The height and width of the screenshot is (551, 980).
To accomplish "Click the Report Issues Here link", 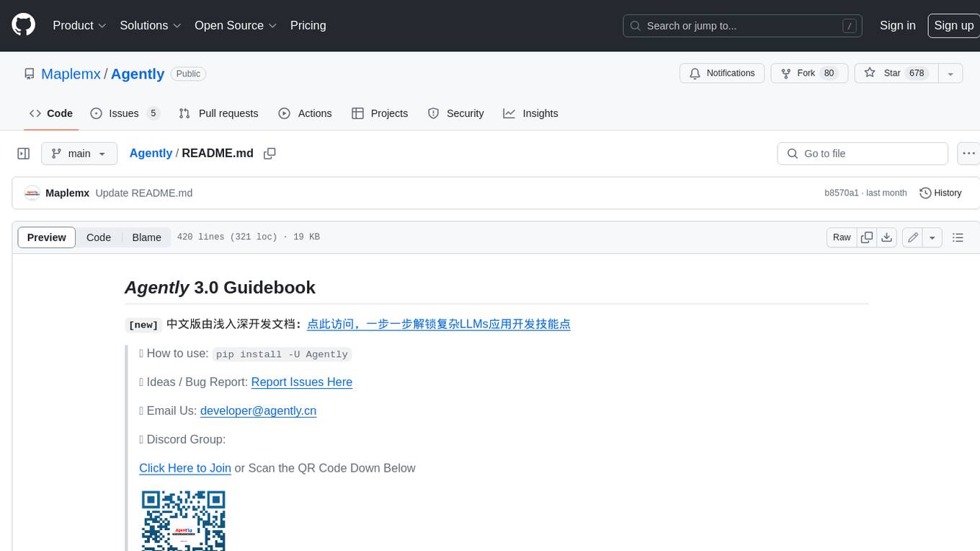I will [x=302, y=382].
